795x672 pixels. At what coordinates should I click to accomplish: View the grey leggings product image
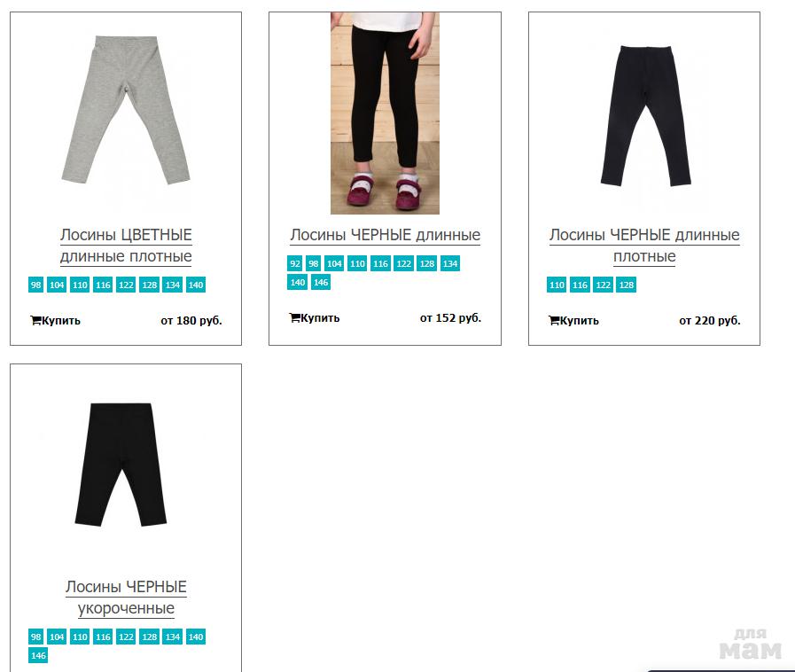pyautogui.click(x=126, y=110)
